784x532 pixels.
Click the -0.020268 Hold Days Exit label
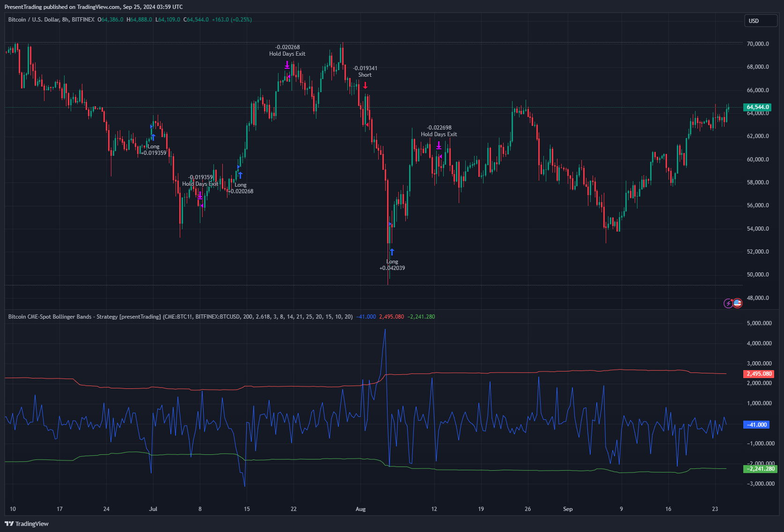287,51
